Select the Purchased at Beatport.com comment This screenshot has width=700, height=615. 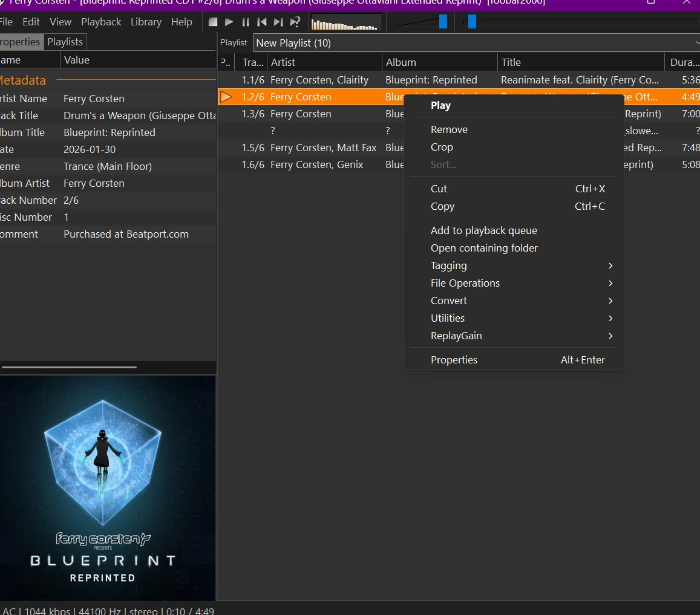click(x=126, y=234)
